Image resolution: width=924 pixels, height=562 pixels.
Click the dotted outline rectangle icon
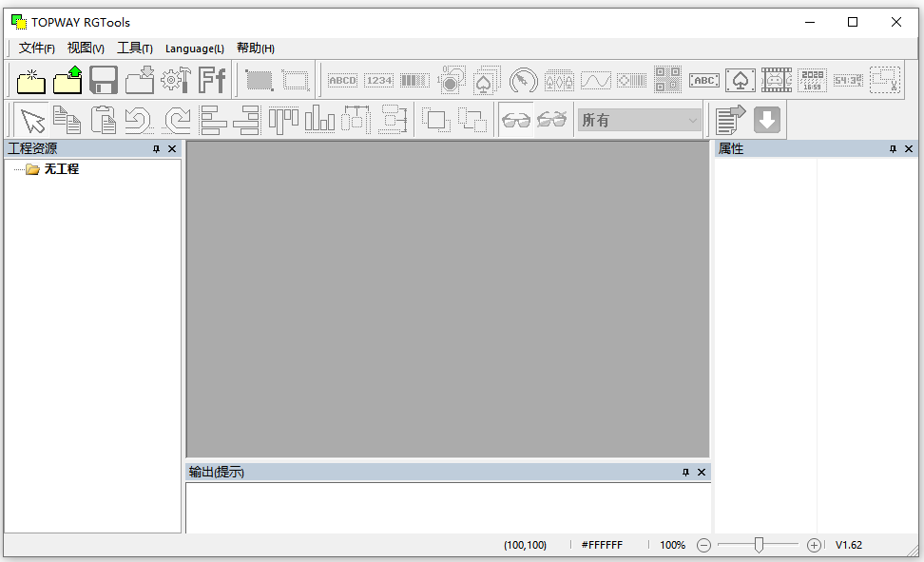point(296,80)
